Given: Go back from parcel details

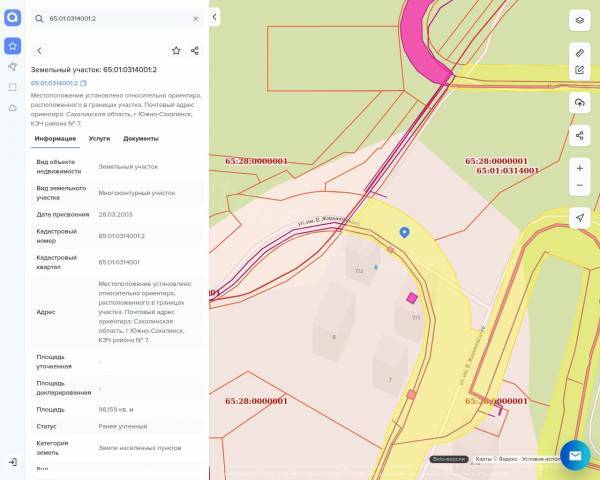Looking at the screenshot, I should tap(39, 50).
